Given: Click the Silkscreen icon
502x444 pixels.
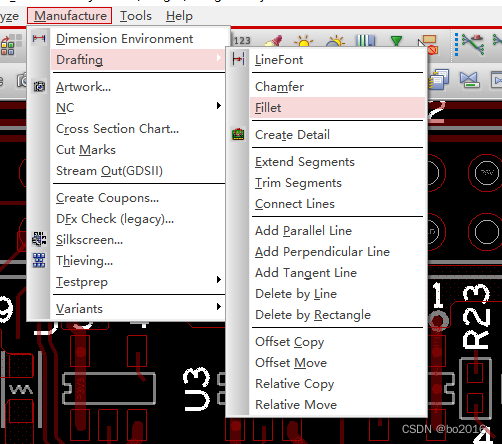Looking at the screenshot, I should pyautogui.click(x=39, y=239).
